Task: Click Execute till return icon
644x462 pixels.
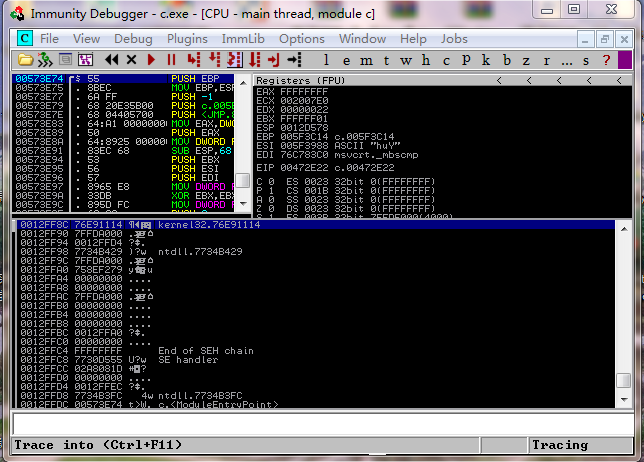Action: click(274, 60)
